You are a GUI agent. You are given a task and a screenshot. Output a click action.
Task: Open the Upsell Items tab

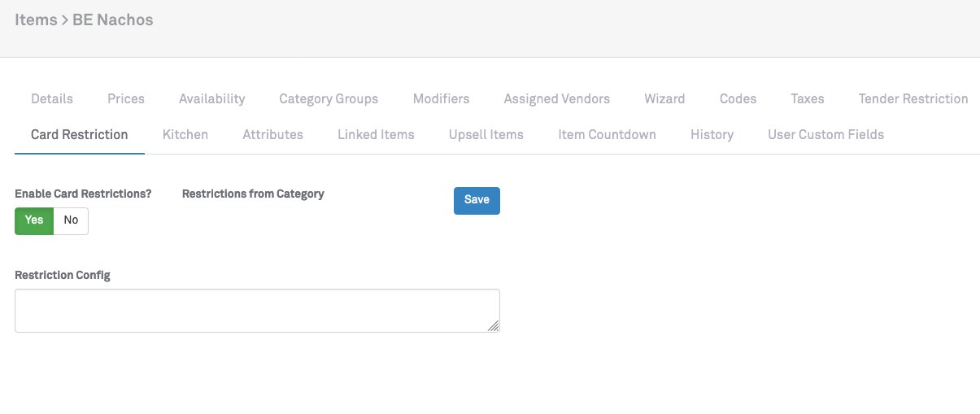tap(486, 135)
